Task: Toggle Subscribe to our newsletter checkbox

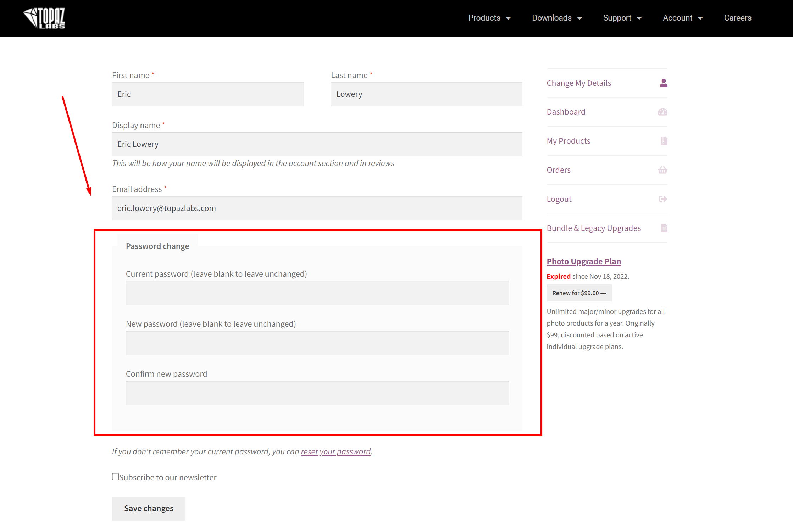Action: pyautogui.click(x=116, y=477)
